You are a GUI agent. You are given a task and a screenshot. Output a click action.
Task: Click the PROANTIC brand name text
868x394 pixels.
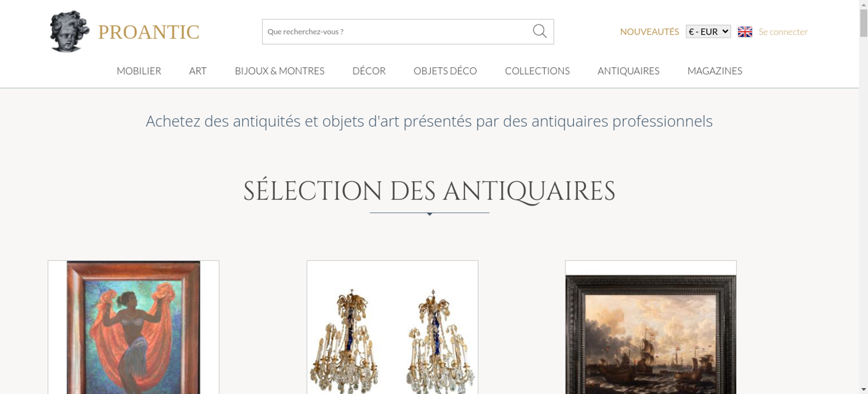pyautogui.click(x=148, y=32)
